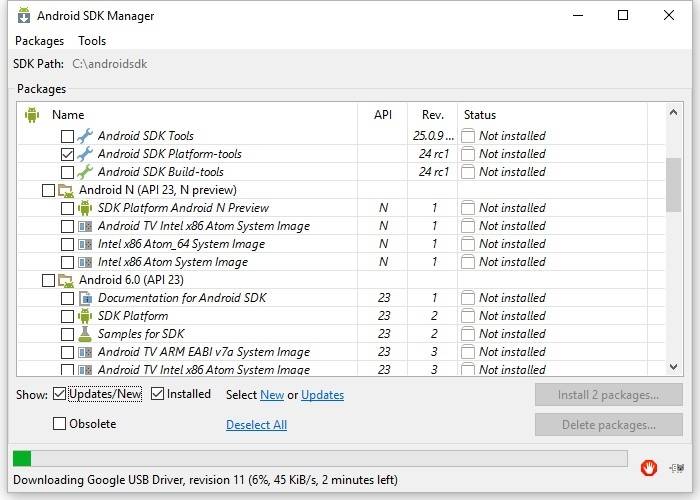The width and height of the screenshot is (700, 500).
Task: Uncheck the Android SDK Platform-tools checkbox
Action: (x=67, y=154)
